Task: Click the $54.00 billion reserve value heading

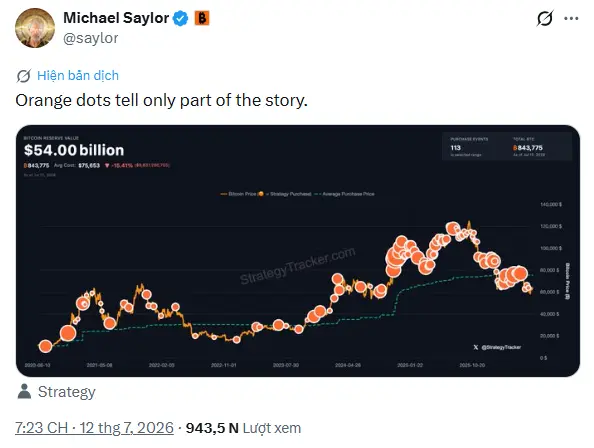Action: coord(74,150)
